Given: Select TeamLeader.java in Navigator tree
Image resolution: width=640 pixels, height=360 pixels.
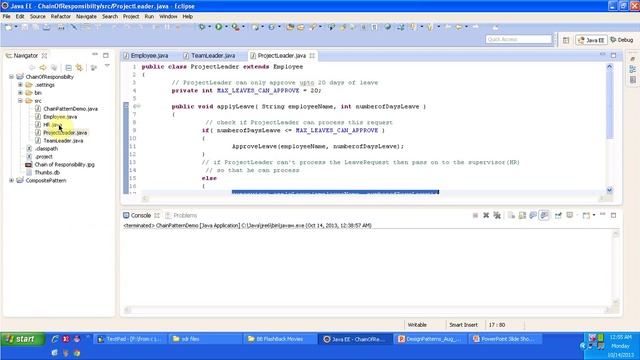Looking at the screenshot, I should tap(63, 140).
